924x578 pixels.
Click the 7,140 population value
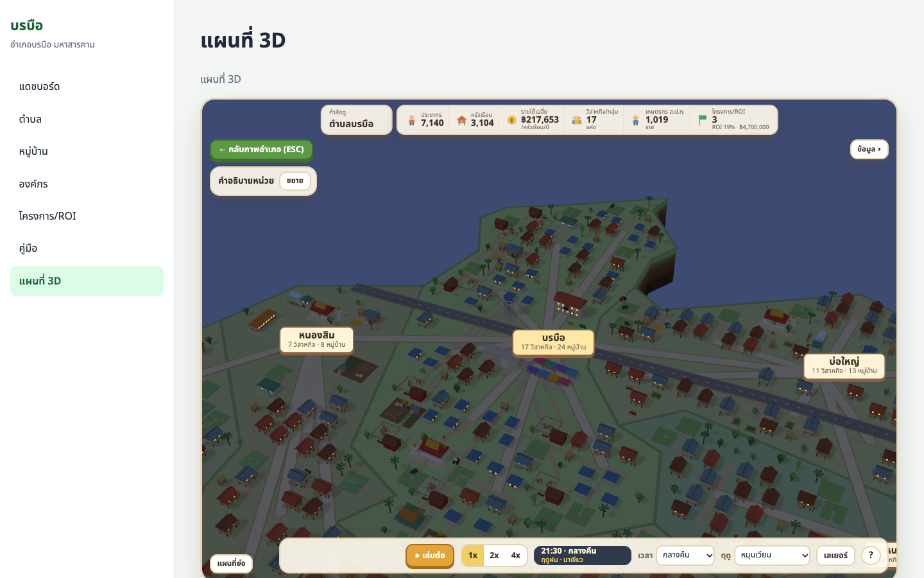tap(432, 123)
